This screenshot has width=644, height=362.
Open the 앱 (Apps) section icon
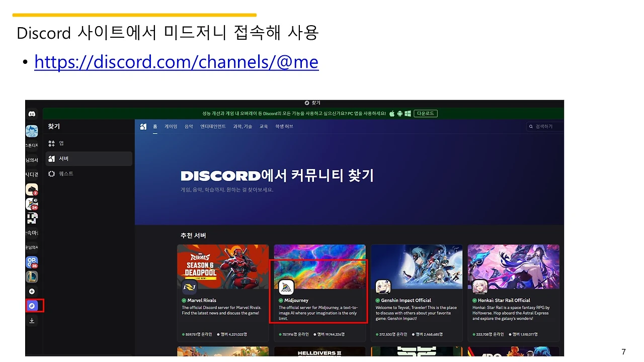pyautogui.click(x=60, y=143)
